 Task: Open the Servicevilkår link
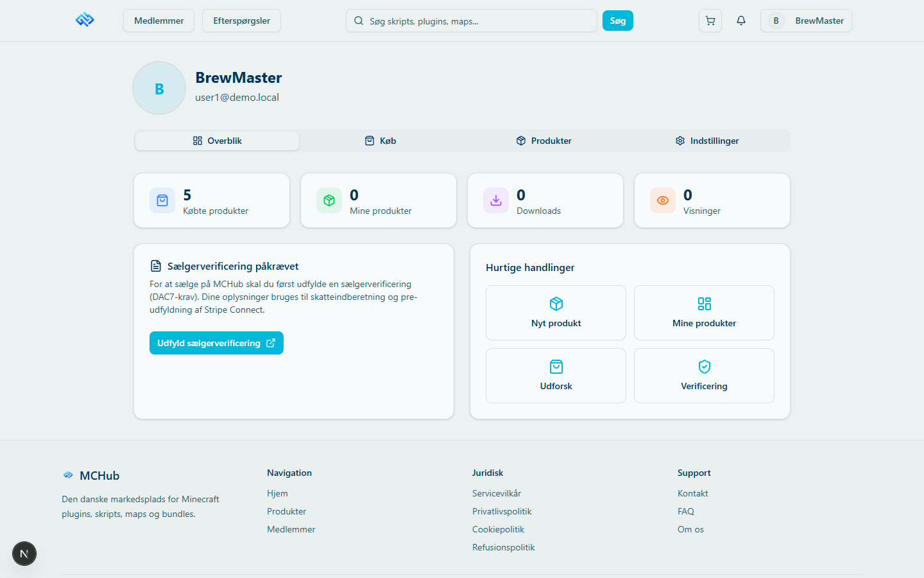[497, 493]
